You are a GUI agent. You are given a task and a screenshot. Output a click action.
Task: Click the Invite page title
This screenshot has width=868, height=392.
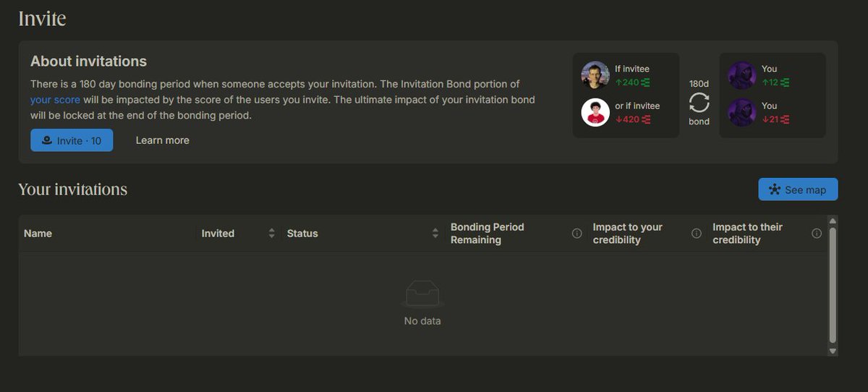point(42,18)
